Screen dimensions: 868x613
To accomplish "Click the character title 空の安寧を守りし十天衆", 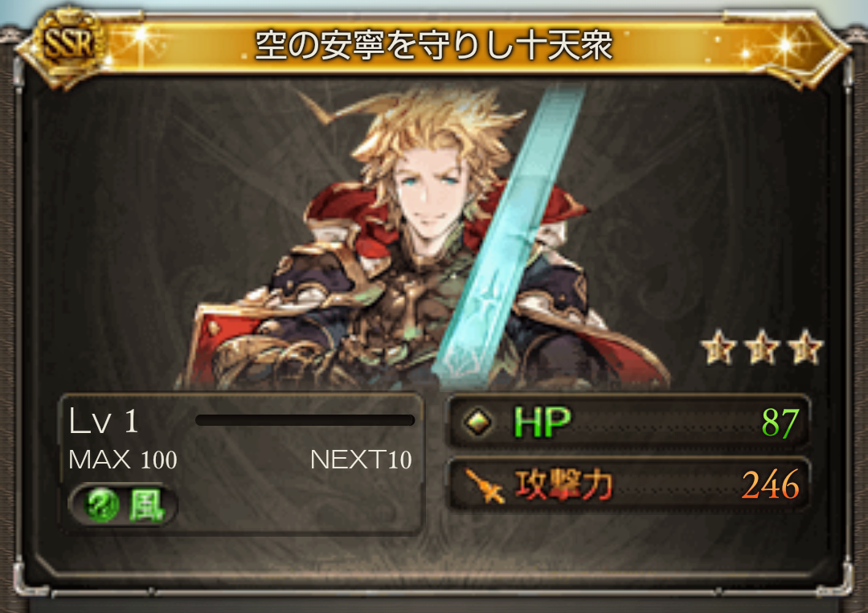I will click(x=433, y=45).
